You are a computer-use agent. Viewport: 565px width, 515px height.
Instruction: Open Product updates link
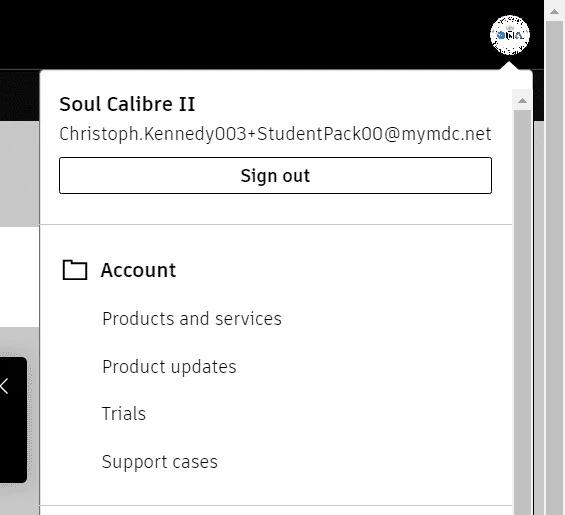tap(169, 367)
